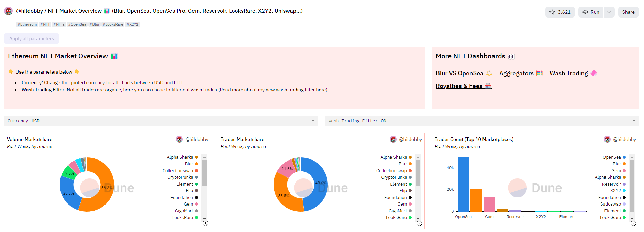The image size is (644, 232).
Task: Open the dropdown arrow beside Run
Action: pyautogui.click(x=609, y=12)
